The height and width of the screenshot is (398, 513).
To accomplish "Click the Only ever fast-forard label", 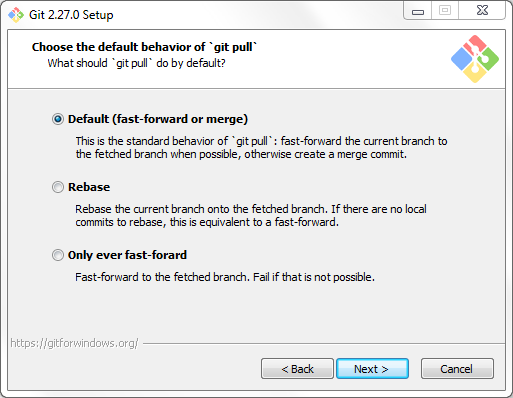I will point(127,255).
